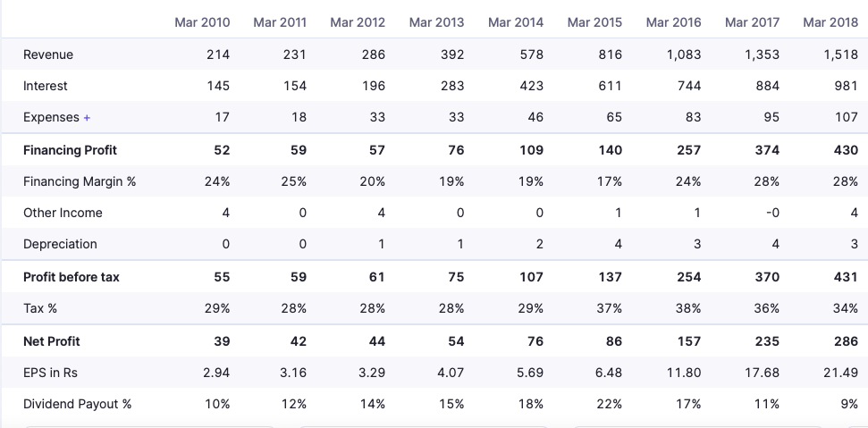Select the Mar 2012 column header
This screenshot has height=428, width=868.
[358, 22]
